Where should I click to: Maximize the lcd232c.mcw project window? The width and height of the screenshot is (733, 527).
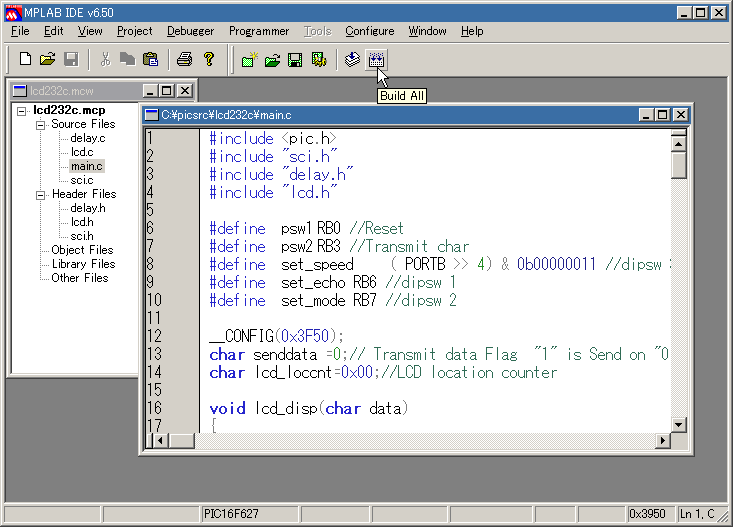[167, 90]
